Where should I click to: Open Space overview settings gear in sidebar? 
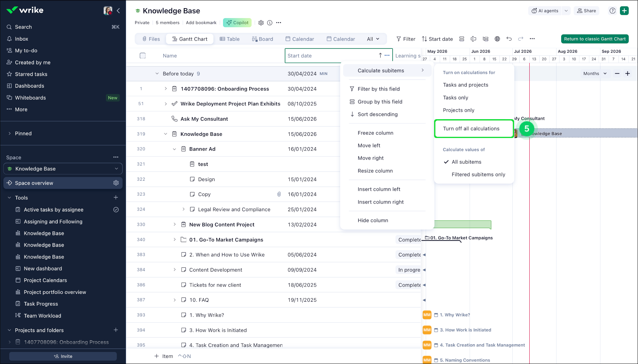(116, 183)
